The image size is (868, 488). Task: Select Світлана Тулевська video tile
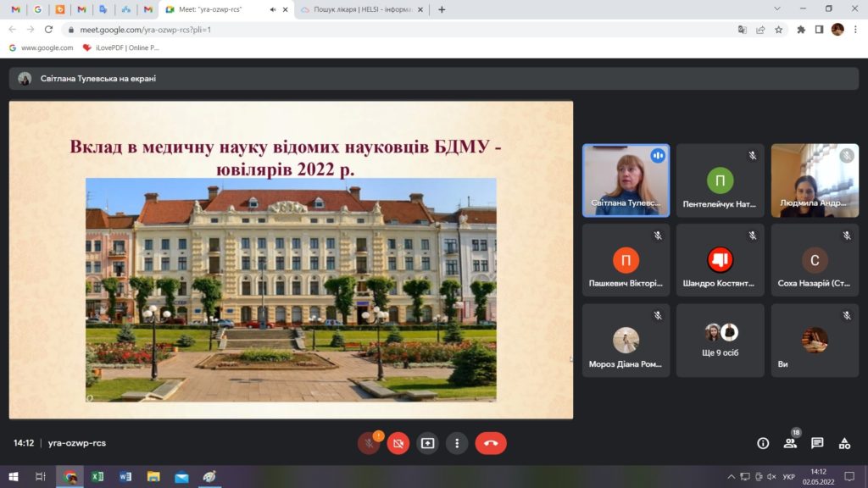[x=626, y=180]
